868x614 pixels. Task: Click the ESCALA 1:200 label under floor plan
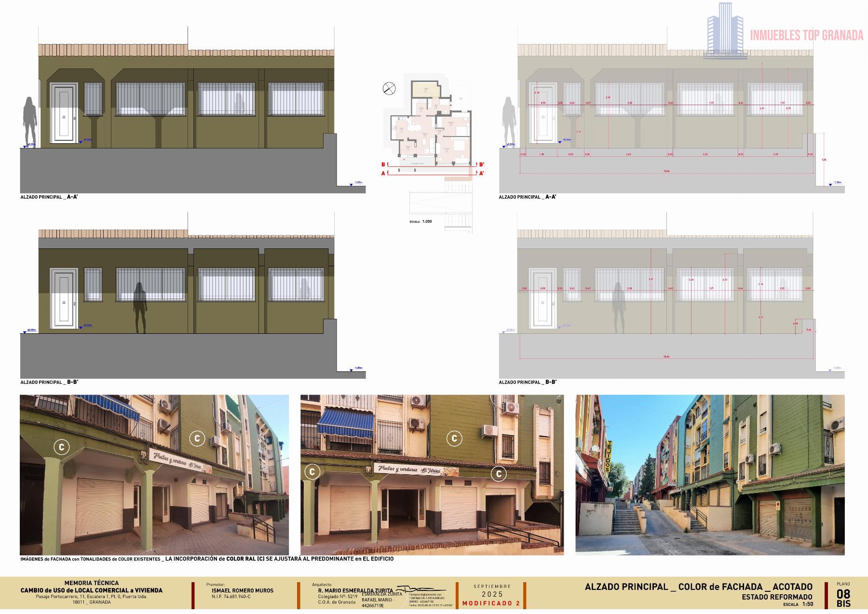(420, 222)
